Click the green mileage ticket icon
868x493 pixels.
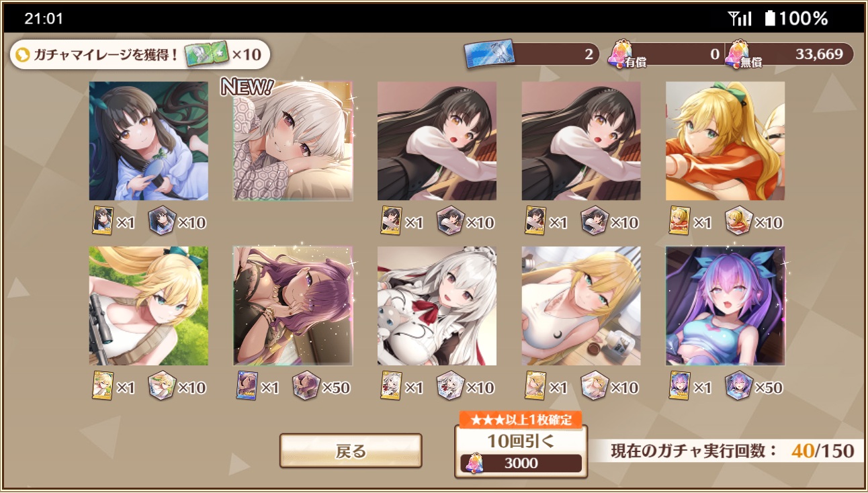207,54
